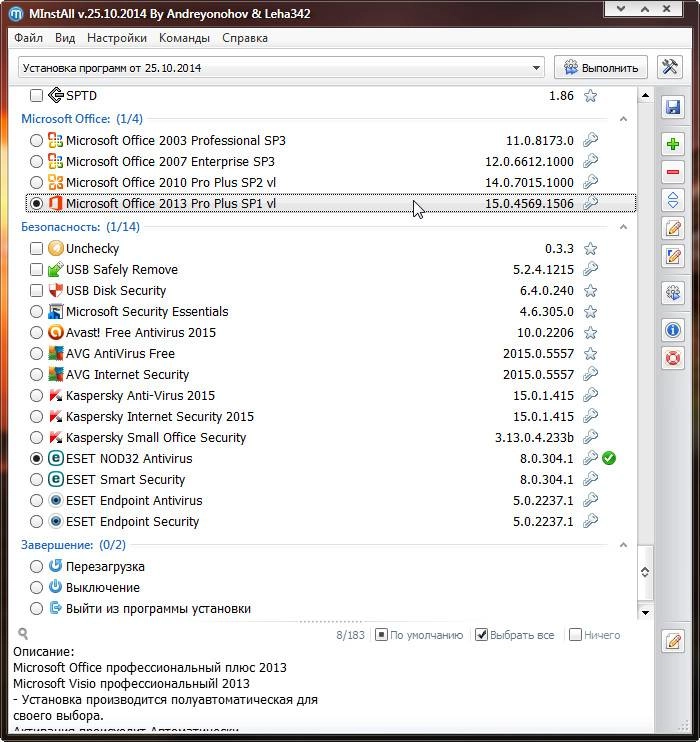This screenshot has height=742, width=700.
Task: Open the tools wrench-and-hammer button
Action: (x=670, y=67)
